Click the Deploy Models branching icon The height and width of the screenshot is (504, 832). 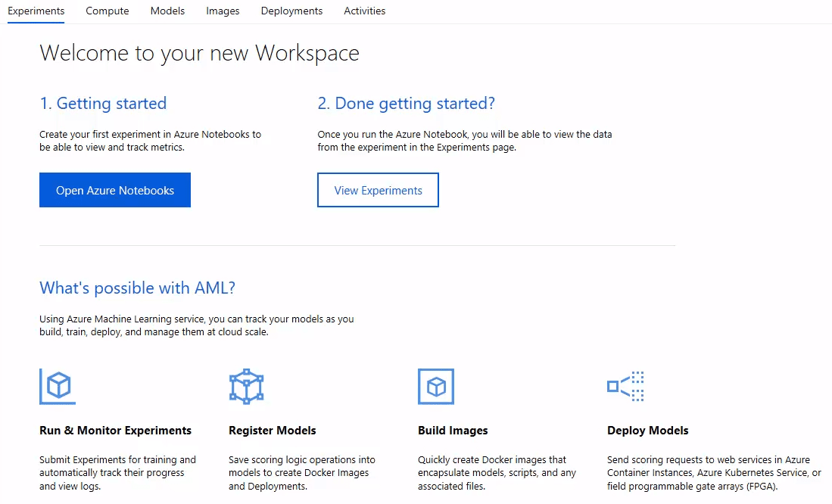click(x=625, y=386)
